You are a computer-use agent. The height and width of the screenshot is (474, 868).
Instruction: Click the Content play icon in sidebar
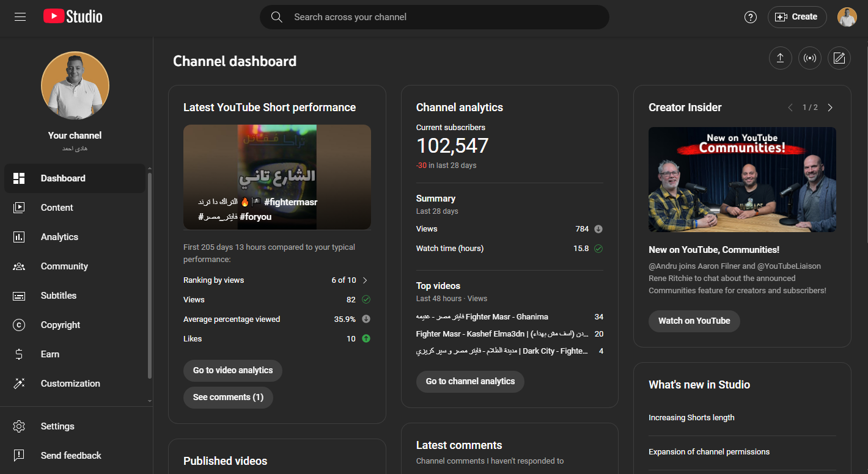[x=19, y=208]
